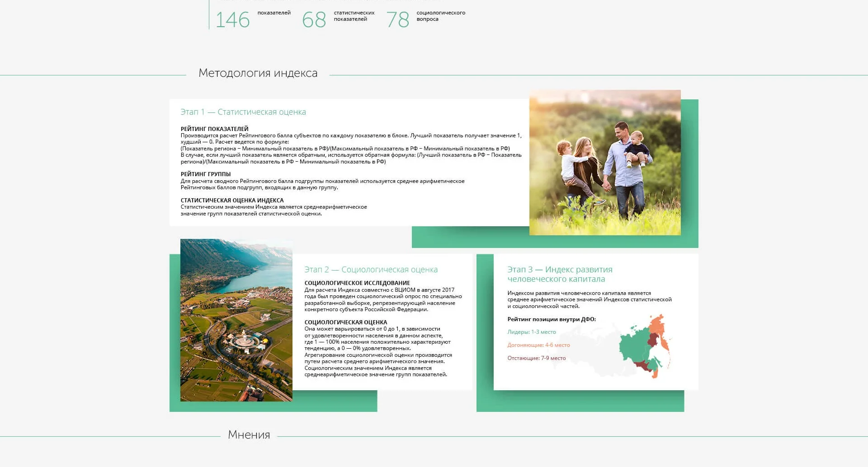Image resolution: width=868 pixels, height=467 pixels.
Task: Click the 'Этап 1 — Статистическая оценка' title
Action: point(243,112)
